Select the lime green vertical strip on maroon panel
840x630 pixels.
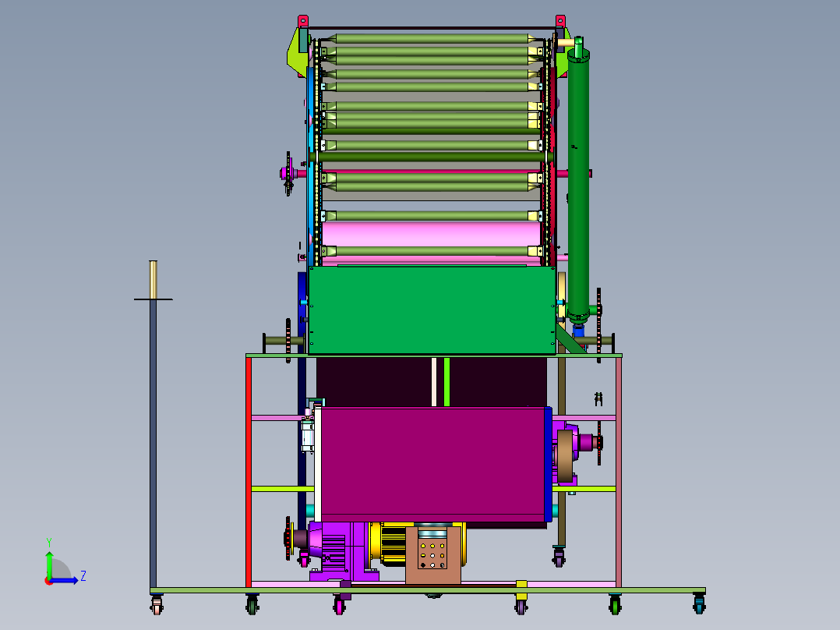pyautogui.click(x=446, y=382)
